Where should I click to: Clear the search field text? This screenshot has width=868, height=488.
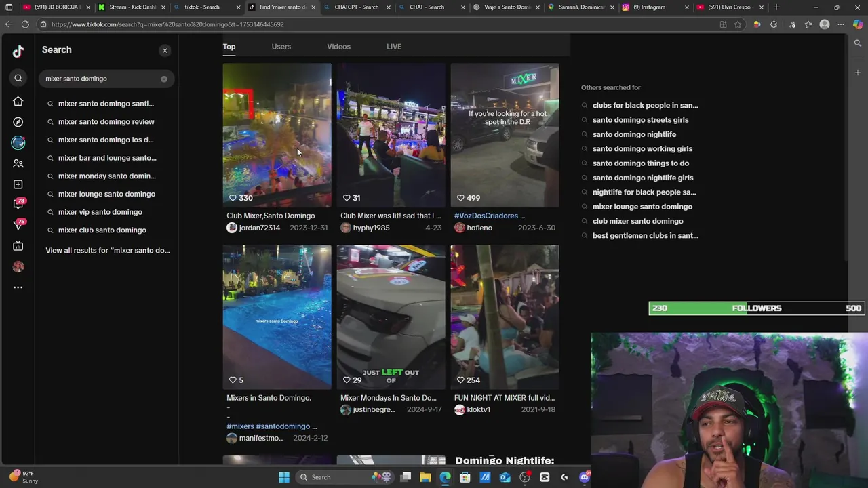tap(163, 79)
